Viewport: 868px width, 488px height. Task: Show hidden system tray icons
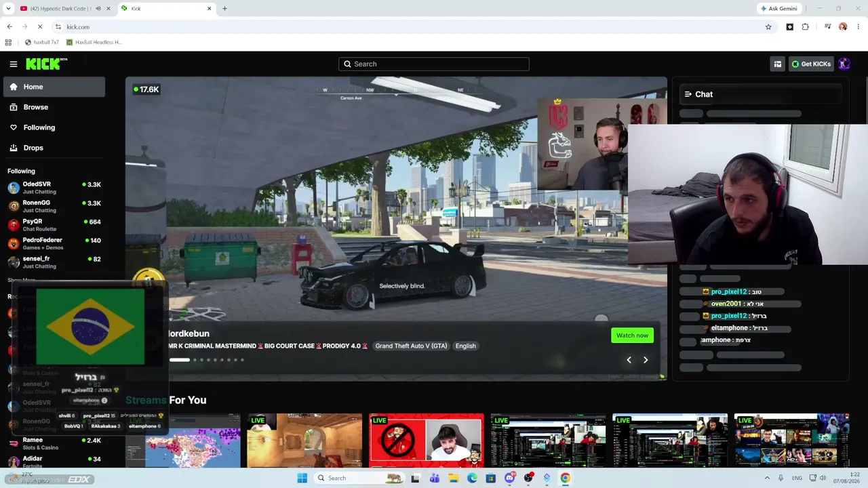tap(767, 478)
